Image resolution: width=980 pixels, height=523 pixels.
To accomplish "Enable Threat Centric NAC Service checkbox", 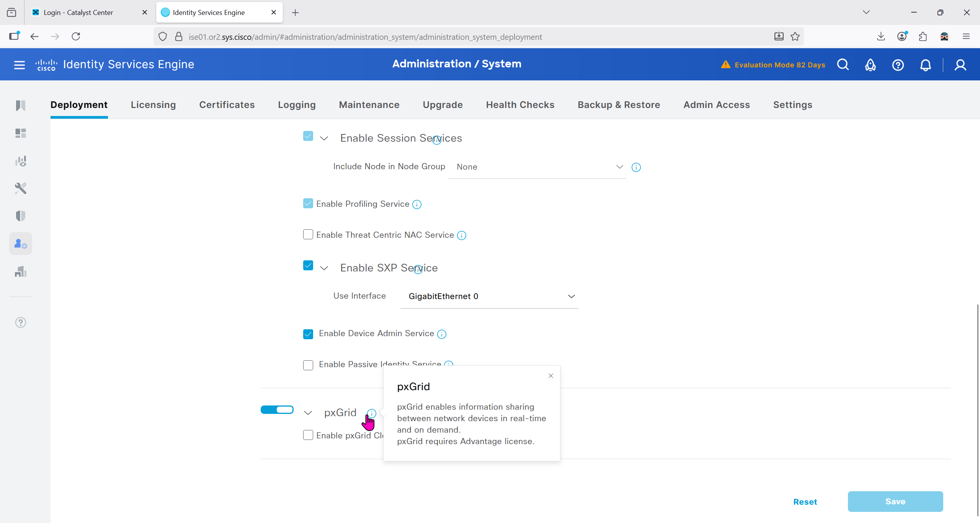I will coord(308,234).
